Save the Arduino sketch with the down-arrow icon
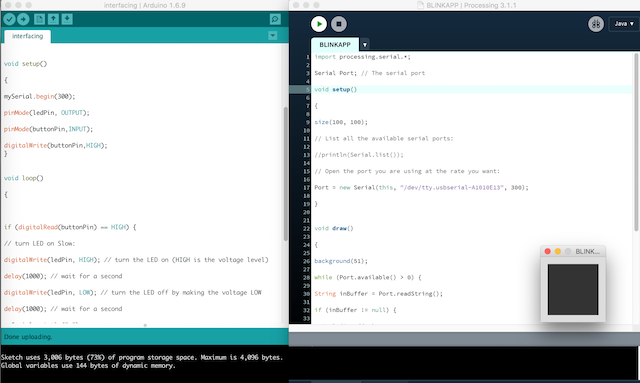This screenshot has width=640, height=383. [67, 19]
